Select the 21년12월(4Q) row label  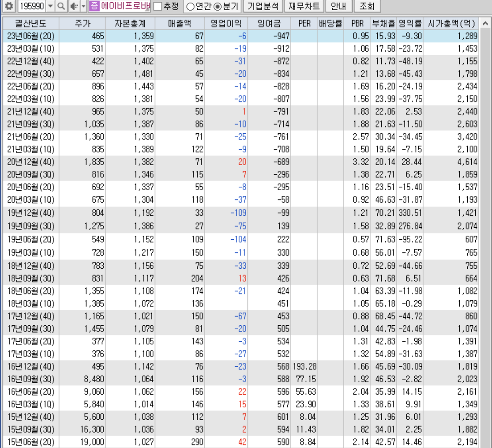pyautogui.click(x=31, y=112)
